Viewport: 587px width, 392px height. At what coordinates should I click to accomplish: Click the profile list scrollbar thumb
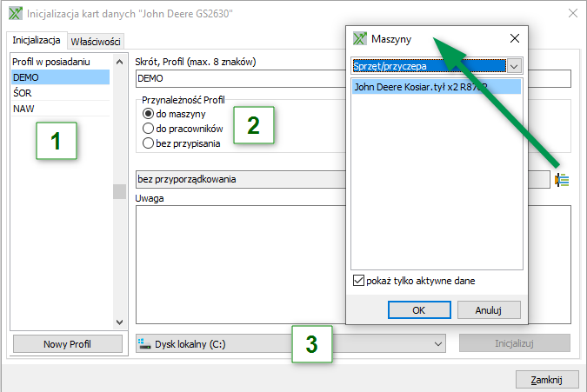119,191
